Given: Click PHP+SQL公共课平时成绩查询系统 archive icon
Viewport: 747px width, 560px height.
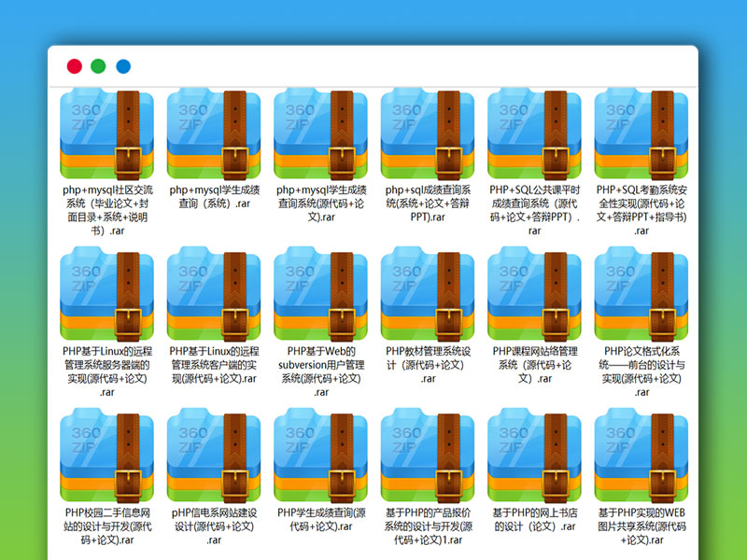Looking at the screenshot, I should [534, 134].
